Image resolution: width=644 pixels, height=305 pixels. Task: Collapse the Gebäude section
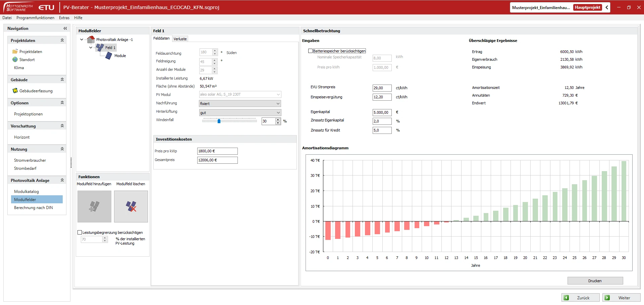(x=62, y=79)
